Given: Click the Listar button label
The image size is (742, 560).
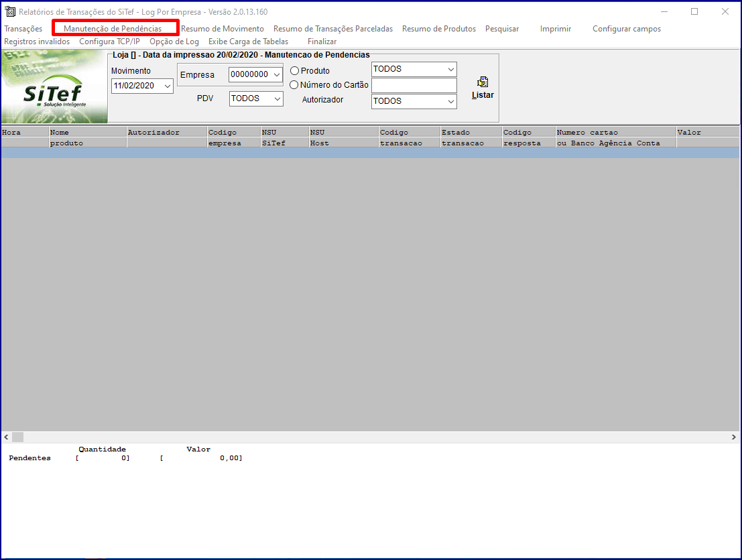Looking at the screenshot, I should point(483,95).
